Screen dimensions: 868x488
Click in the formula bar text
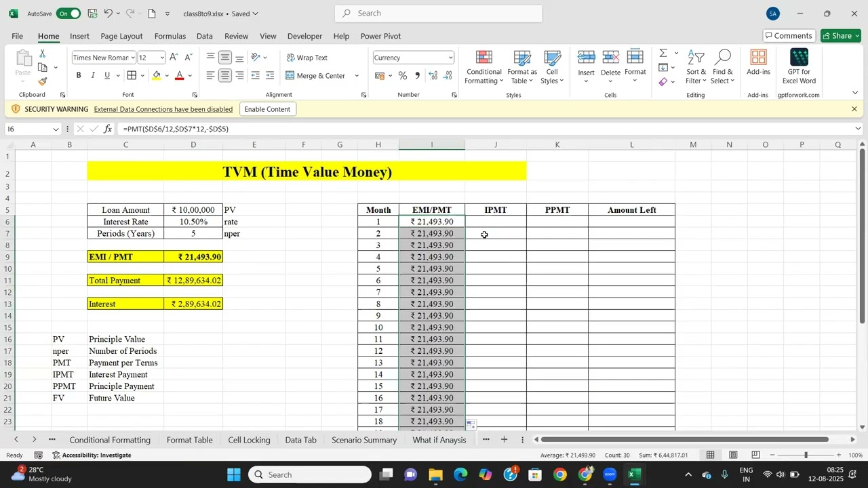[176, 129]
